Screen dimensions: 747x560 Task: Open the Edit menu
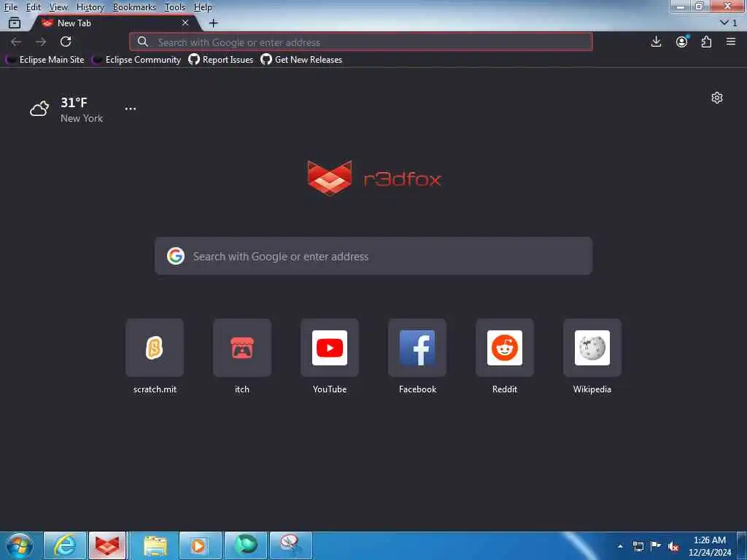(33, 7)
